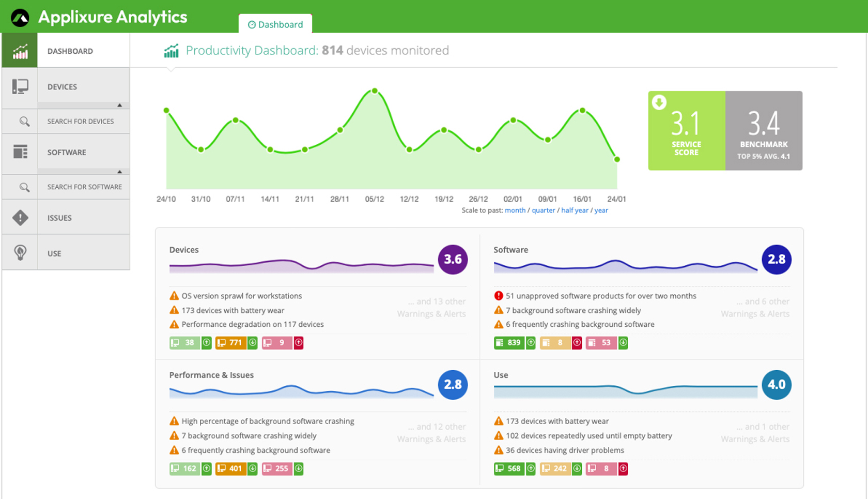
Task: Open the Use lightbulb icon
Action: coord(20,253)
